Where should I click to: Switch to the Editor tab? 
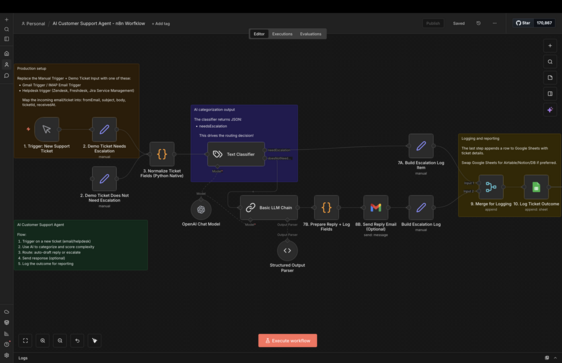(x=259, y=34)
